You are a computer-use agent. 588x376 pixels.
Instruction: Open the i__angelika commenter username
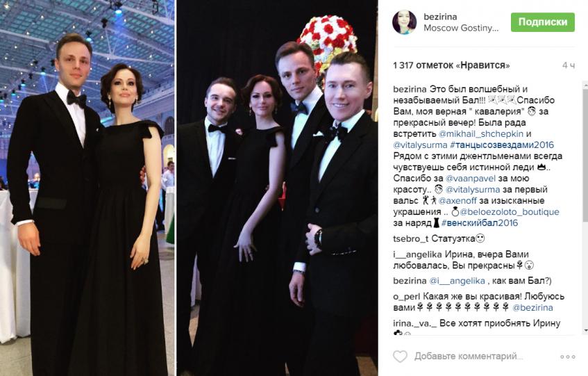(417, 254)
